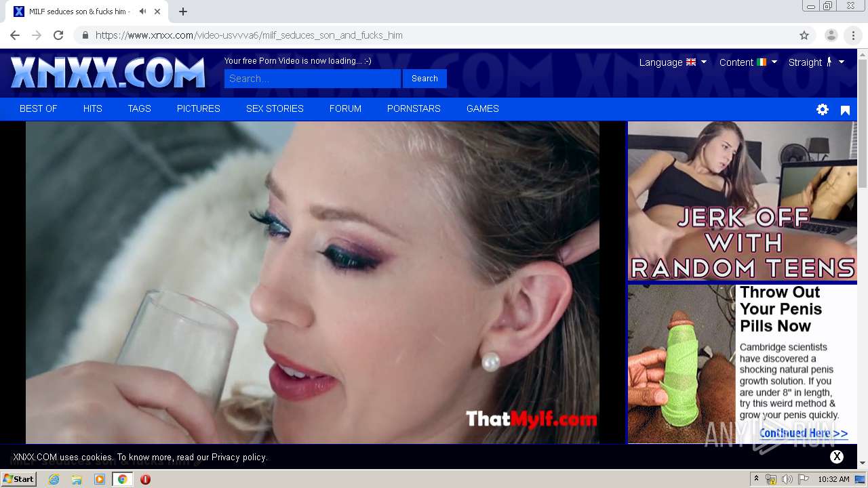
Task: Open media player from taskbar
Action: click(x=100, y=479)
